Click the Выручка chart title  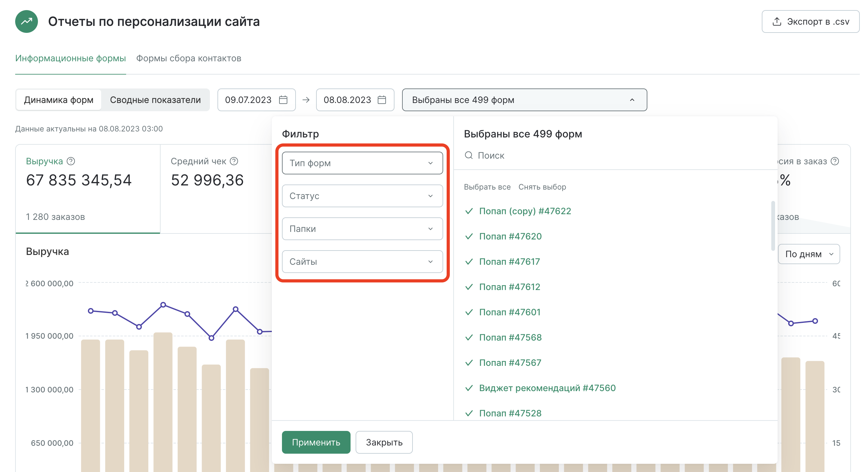pos(47,251)
